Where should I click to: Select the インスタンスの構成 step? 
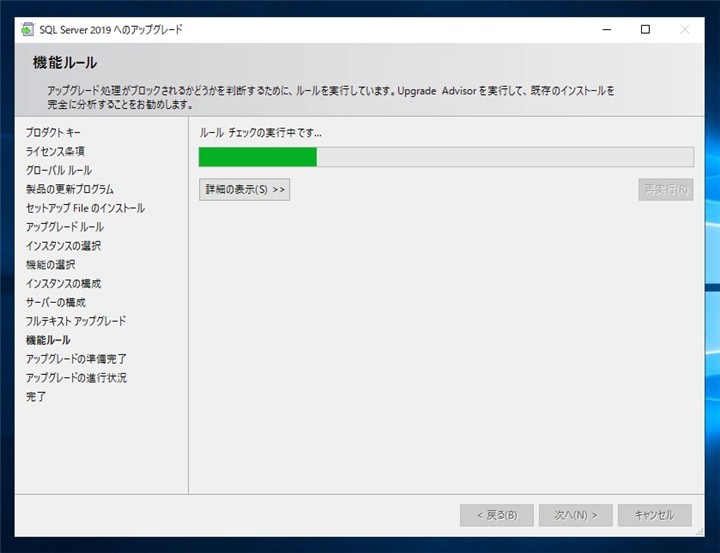tap(63, 283)
